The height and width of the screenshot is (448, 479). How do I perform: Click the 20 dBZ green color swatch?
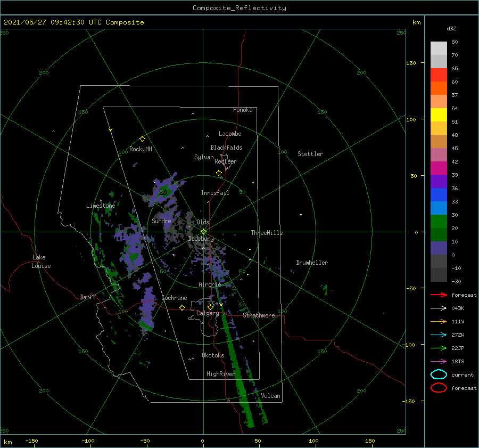439,222
